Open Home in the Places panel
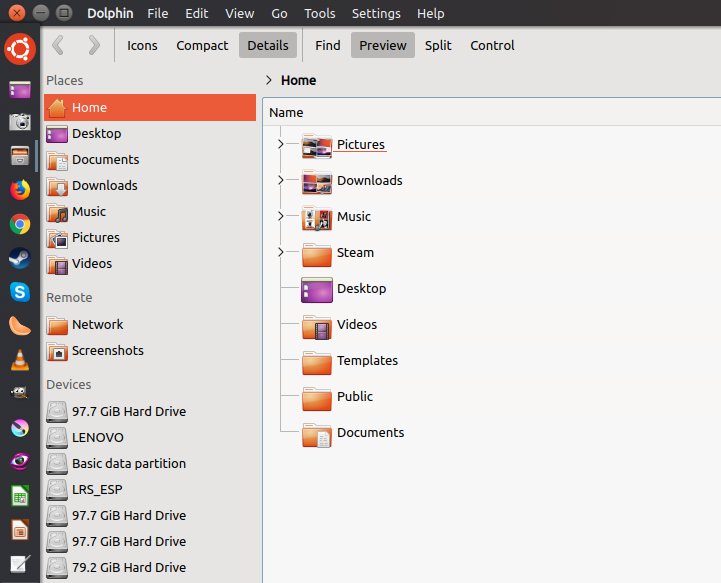The width and height of the screenshot is (721, 583). (x=150, y=108)
